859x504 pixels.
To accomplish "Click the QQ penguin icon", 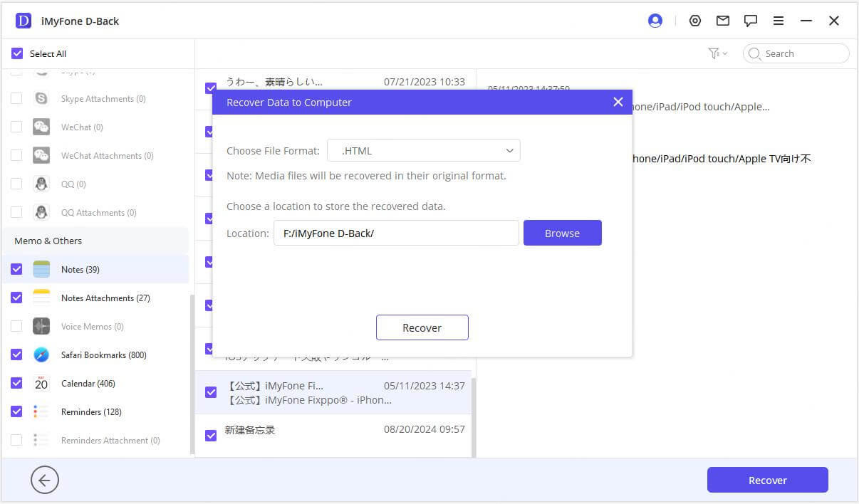I will point(41,184).
